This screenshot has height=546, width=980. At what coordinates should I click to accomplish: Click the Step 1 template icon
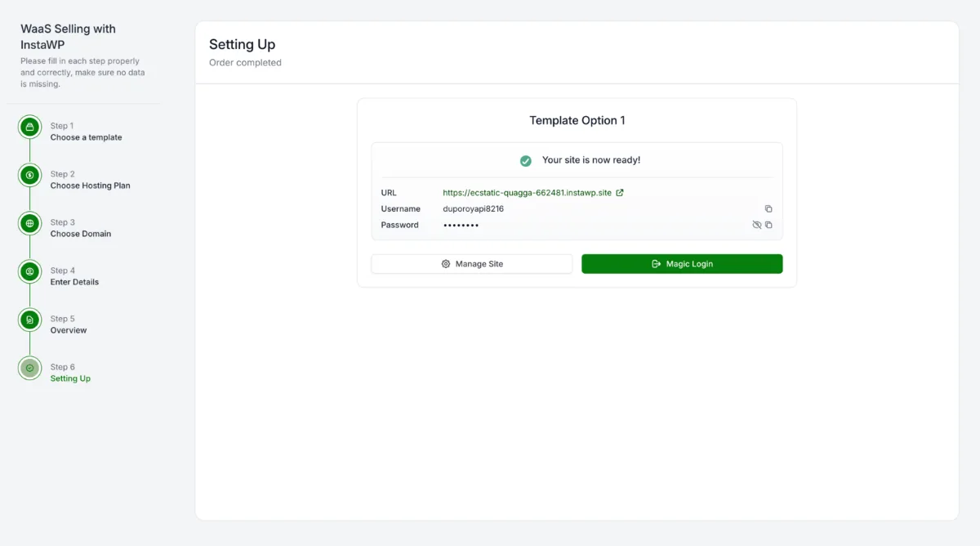coord(29,127)
